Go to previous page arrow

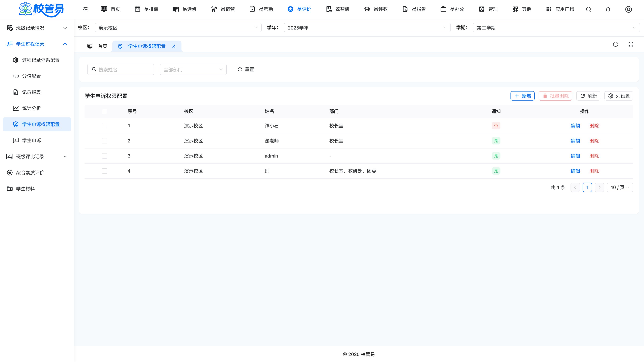point(575,187)
